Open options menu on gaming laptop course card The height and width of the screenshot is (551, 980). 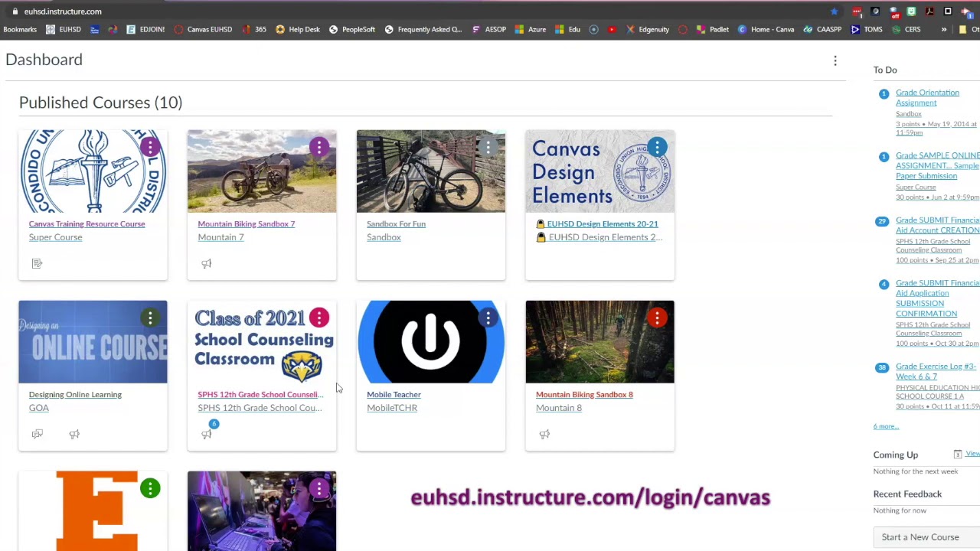click(319, 488)
